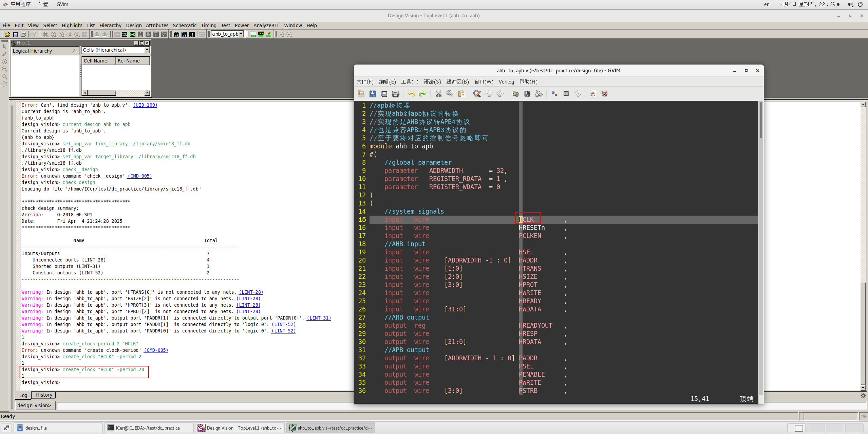868x434 pixels.
Task: Switch to the History tab
Action: (44, 395)
